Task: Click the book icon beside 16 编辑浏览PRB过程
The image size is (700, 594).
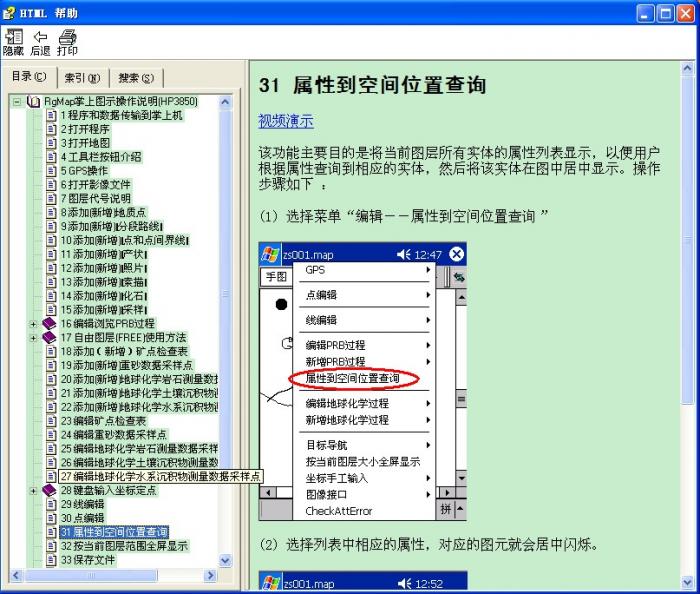Action: 50,323
